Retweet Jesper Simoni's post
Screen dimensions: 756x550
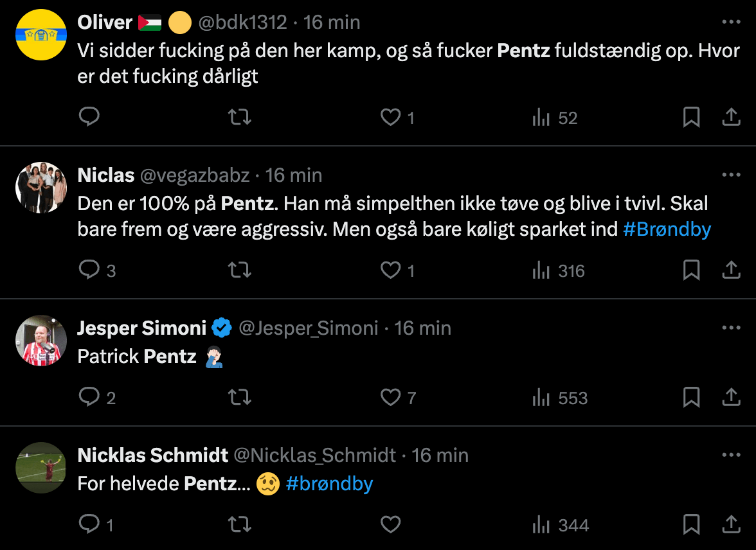pyautogui.click(x=240, y=397)
